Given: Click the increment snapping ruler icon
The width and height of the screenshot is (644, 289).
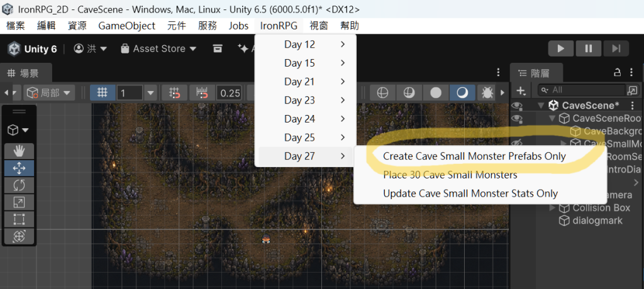Looking at the screenshot, I should click(x=203, y=93).
